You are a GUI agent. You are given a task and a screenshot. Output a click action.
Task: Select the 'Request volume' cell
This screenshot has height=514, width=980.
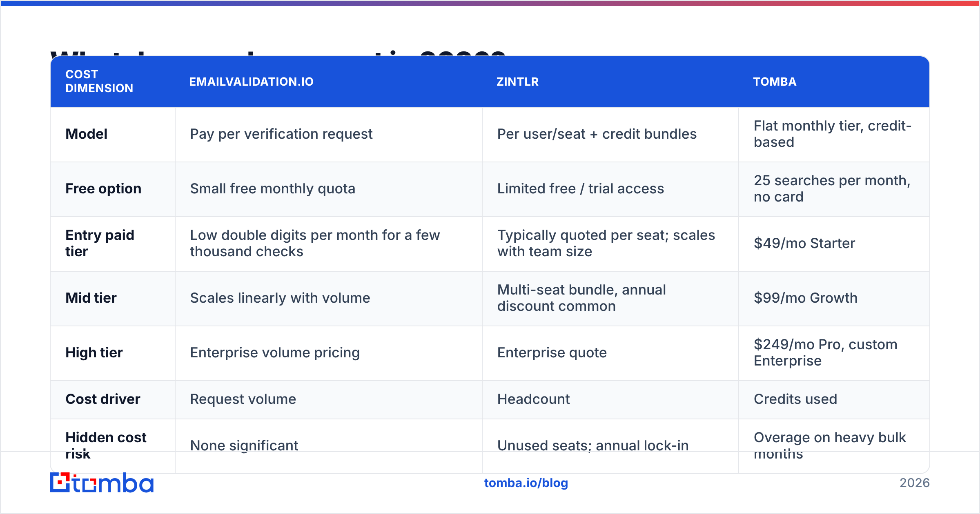(329, 399)
